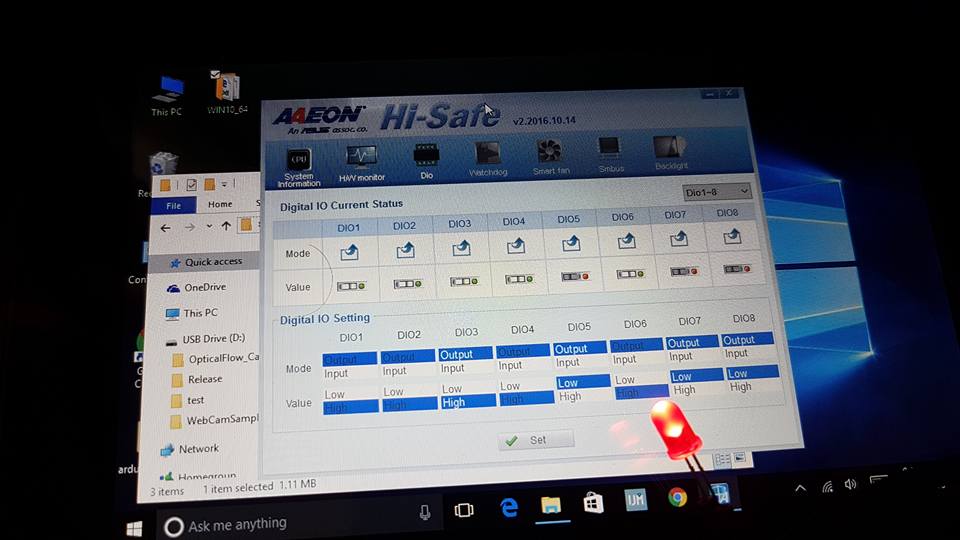Open the test folder in sidebar

[188, 400]
